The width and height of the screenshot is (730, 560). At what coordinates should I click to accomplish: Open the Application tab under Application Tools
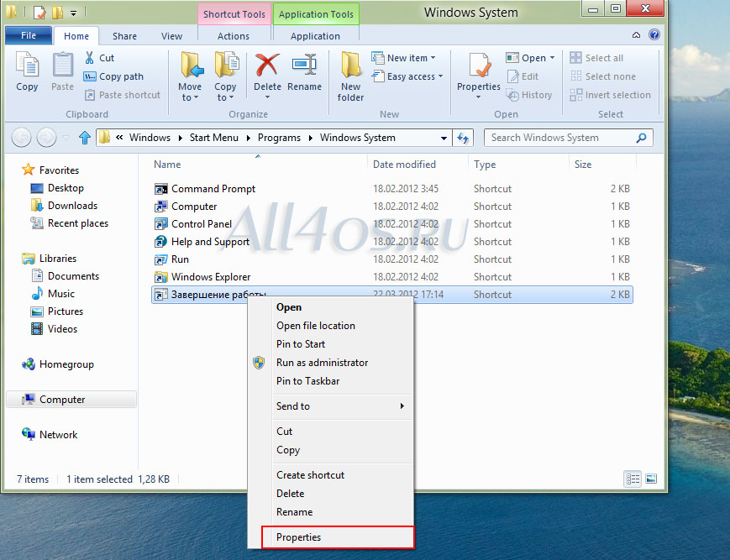click(x=315, y=36)
